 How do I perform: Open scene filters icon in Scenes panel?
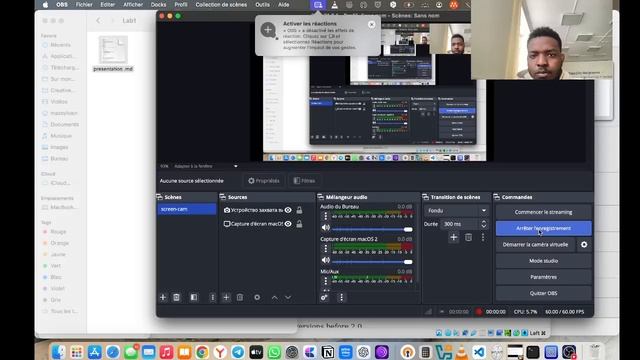click(x=194, y=297)
